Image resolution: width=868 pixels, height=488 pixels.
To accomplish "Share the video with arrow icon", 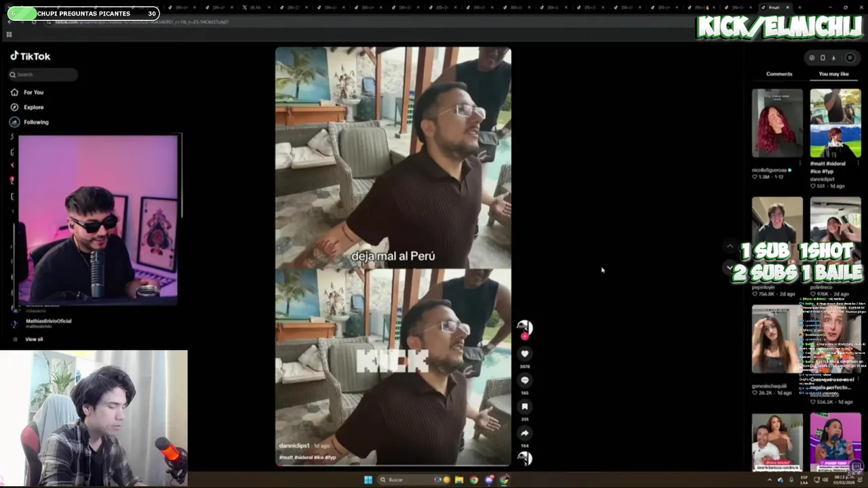I will click(x=524, y=432).
